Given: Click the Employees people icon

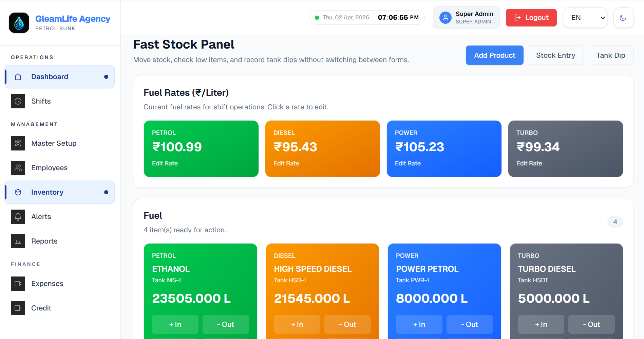Looking at the screenshot, I should 18,168.
